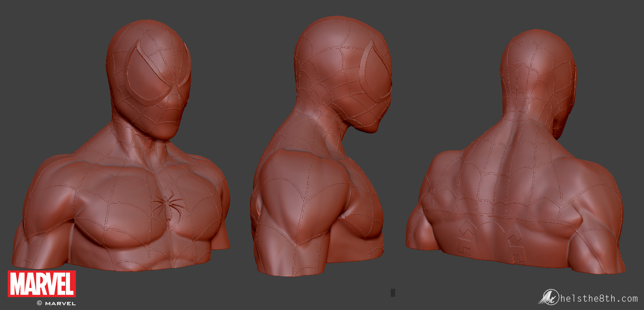
Task: Click the red MARVEL logo
Action: pos(42,284)
